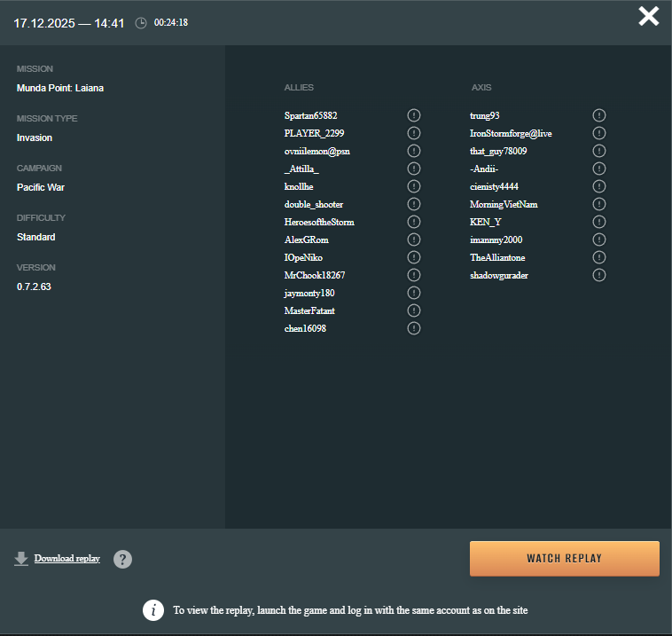Click the download arrow icon
Image resolution: width=672 pixels, height=636 pixels.
[21, 559]
